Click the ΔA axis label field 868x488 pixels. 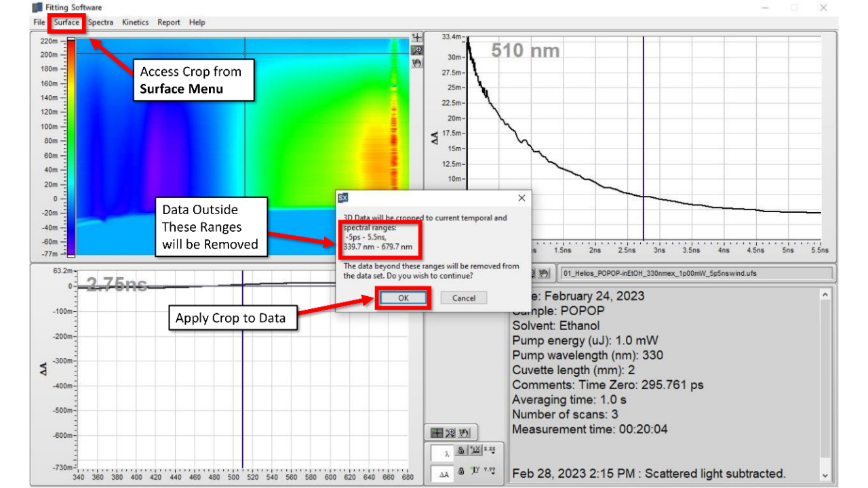(x=442, y=474)
